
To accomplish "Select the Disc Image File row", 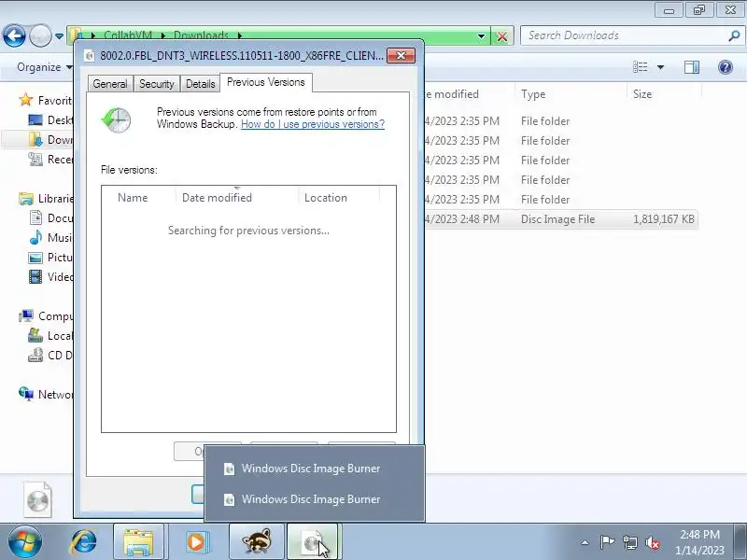I will 560,219.
